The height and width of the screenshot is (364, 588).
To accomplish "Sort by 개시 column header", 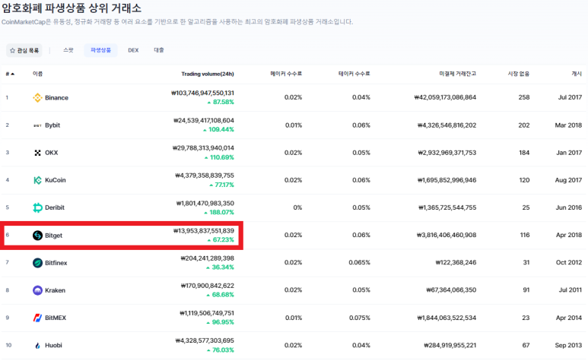I will tap(577, 74).
